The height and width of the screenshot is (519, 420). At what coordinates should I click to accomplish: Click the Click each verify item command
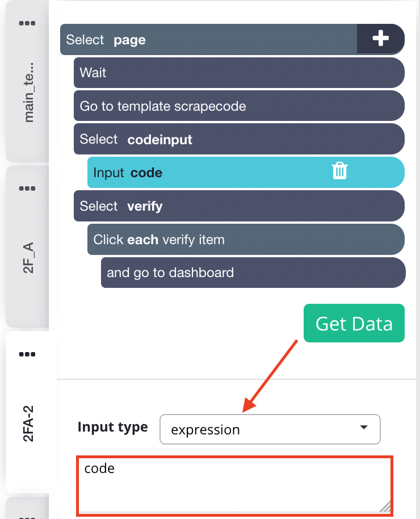[245, 239]
